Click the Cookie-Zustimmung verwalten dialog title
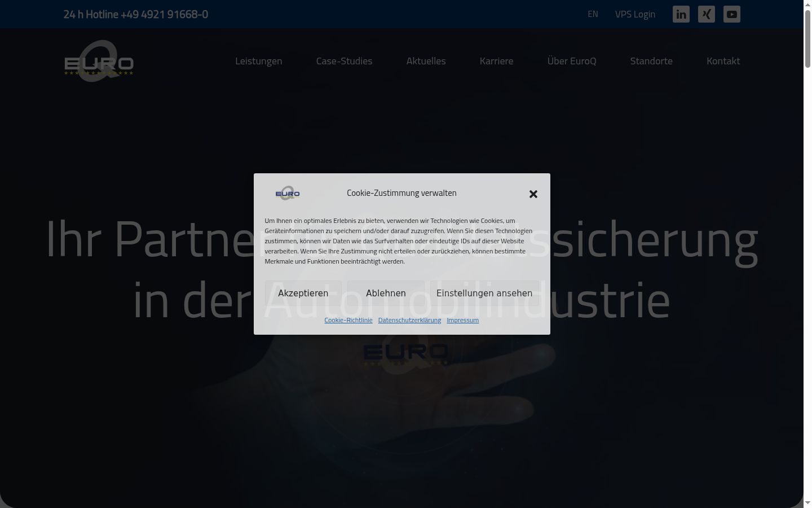 401,193
